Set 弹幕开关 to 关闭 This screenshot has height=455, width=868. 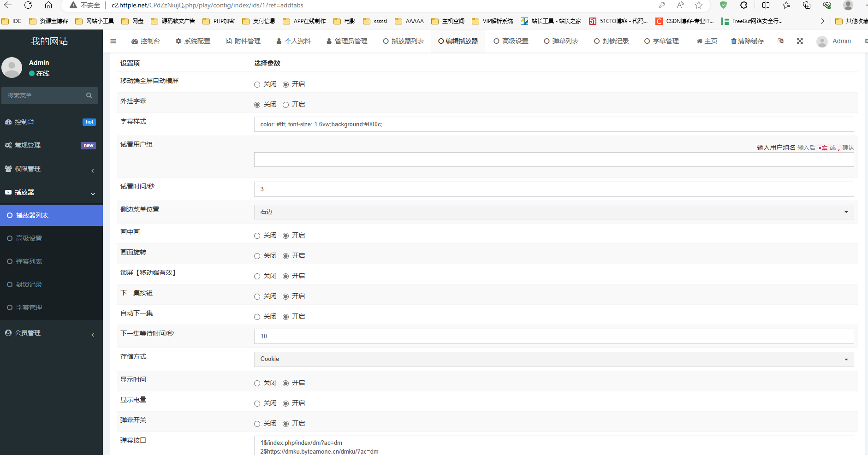point(257,424)
